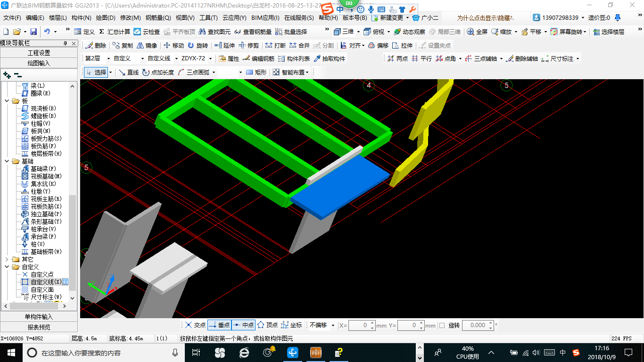Click the 打断 (break) tool
Viewport: 644px width, 362px height.
click(x=275, y=46)
